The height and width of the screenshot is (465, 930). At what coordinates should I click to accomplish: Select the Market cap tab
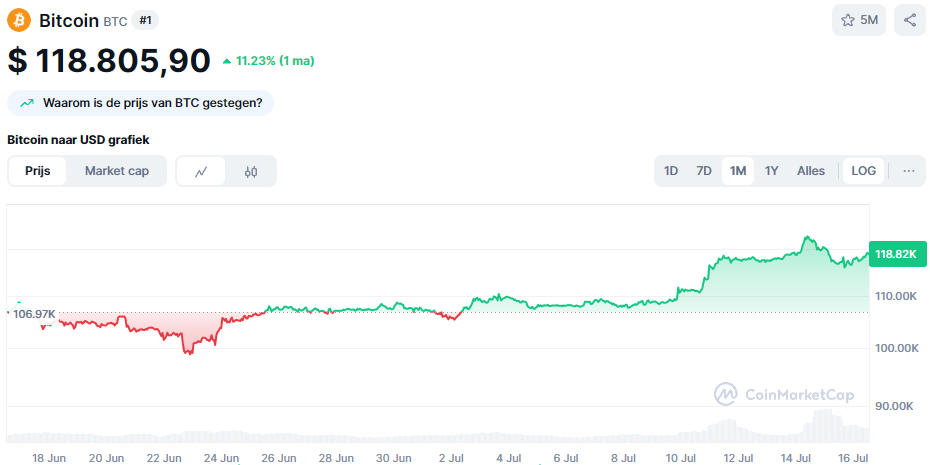tap(117, 171)
